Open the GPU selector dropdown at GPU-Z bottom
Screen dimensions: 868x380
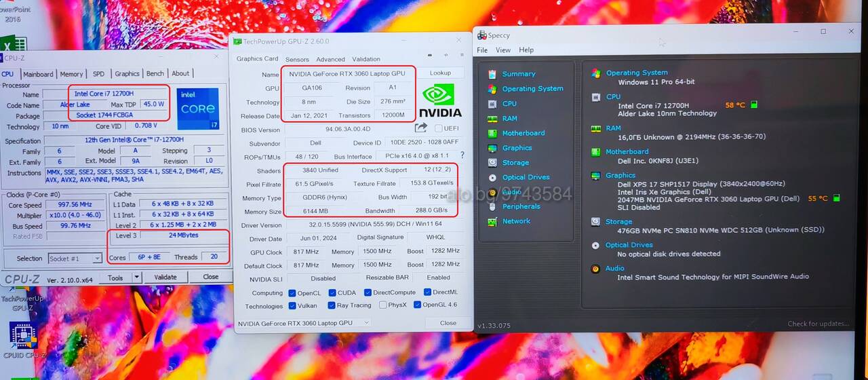coord(302,323)
